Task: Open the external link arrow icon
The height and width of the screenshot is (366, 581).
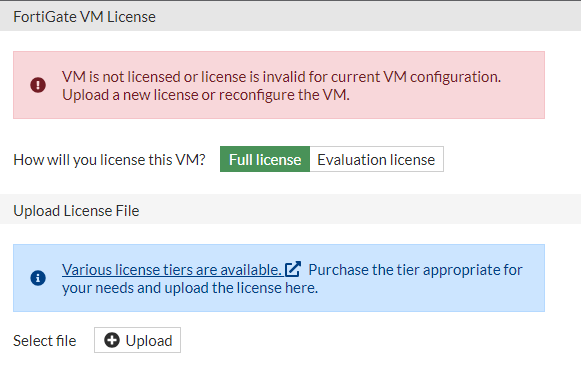Action: click(x=293, y=269)
